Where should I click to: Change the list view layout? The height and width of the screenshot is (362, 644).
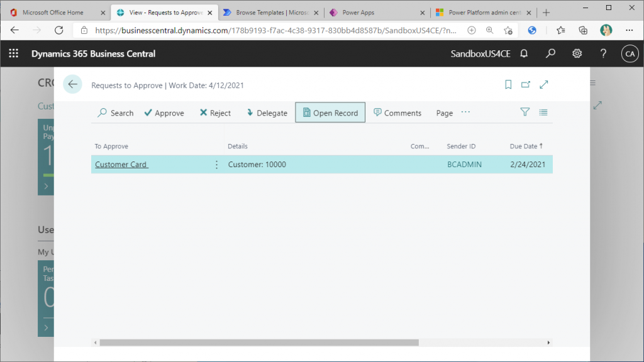coord(543,112)
